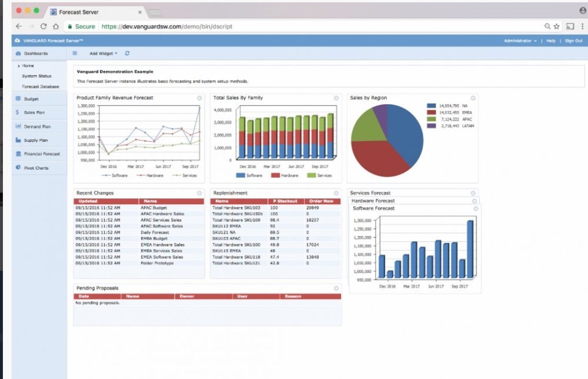
Task: Open settings gear of Replenishment widget
Action: [336, 193]
